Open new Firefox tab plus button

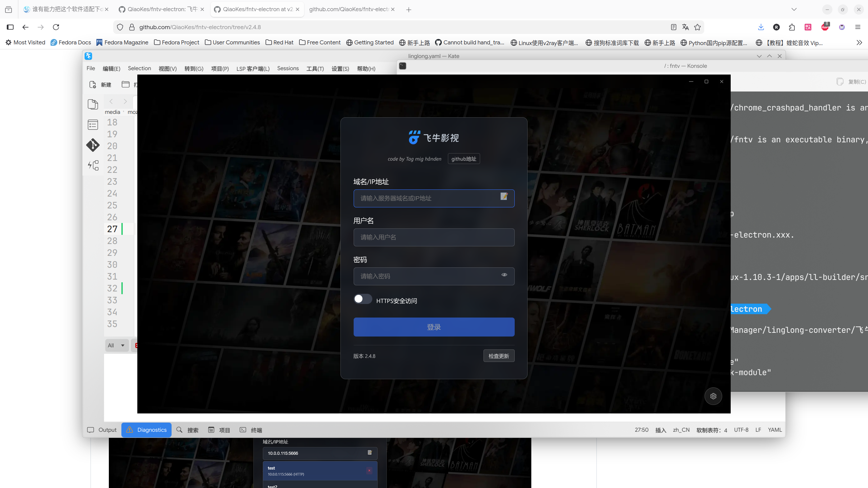click(x=409, y=9)
